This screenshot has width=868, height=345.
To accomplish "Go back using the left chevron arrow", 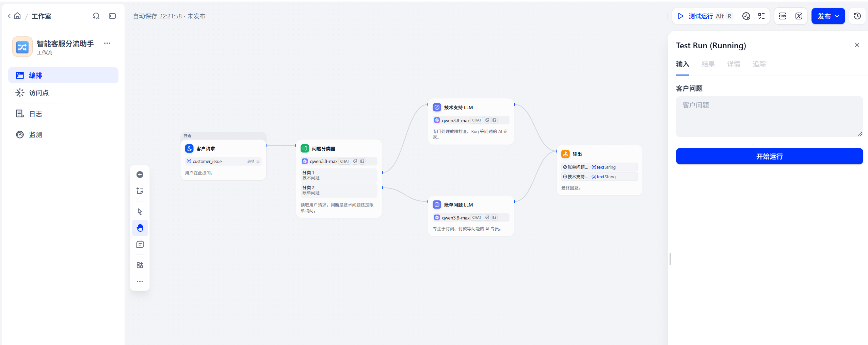I will (9, 16).
